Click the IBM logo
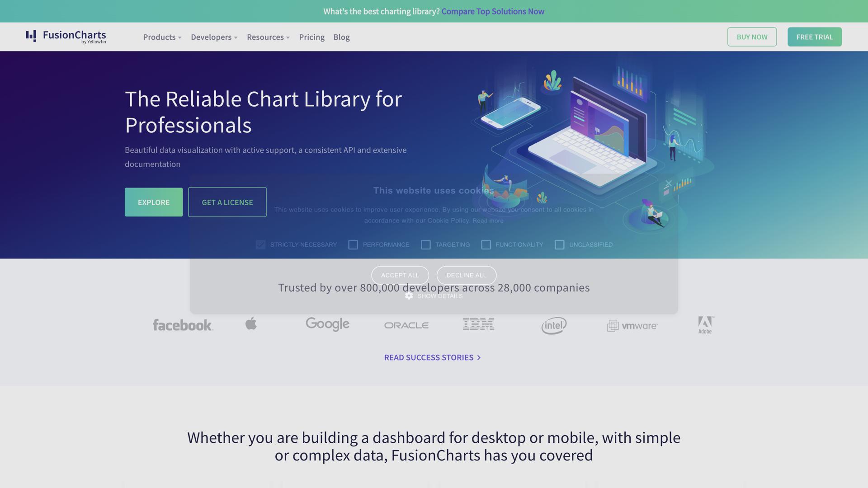This screenshot has width=868, height=488. coord(478,324)
